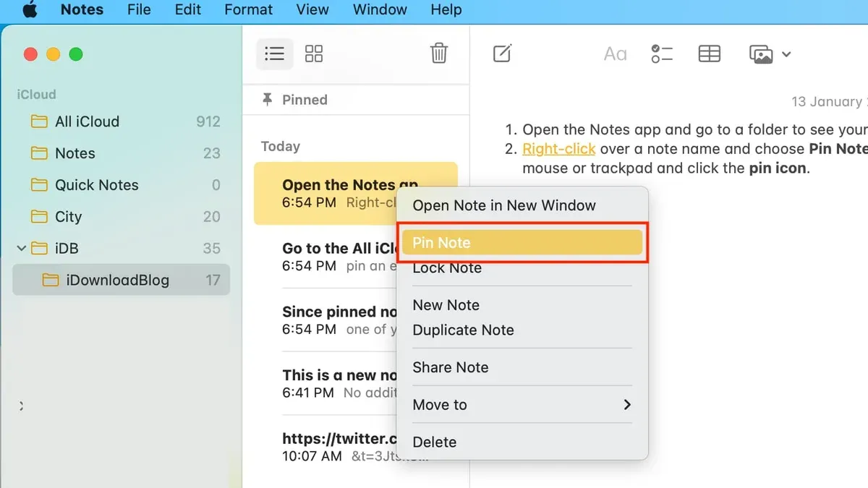Select the All iCloud folder
Image resolution: width=868 pixels, height=488 pixels.
(x=122, y=121)
